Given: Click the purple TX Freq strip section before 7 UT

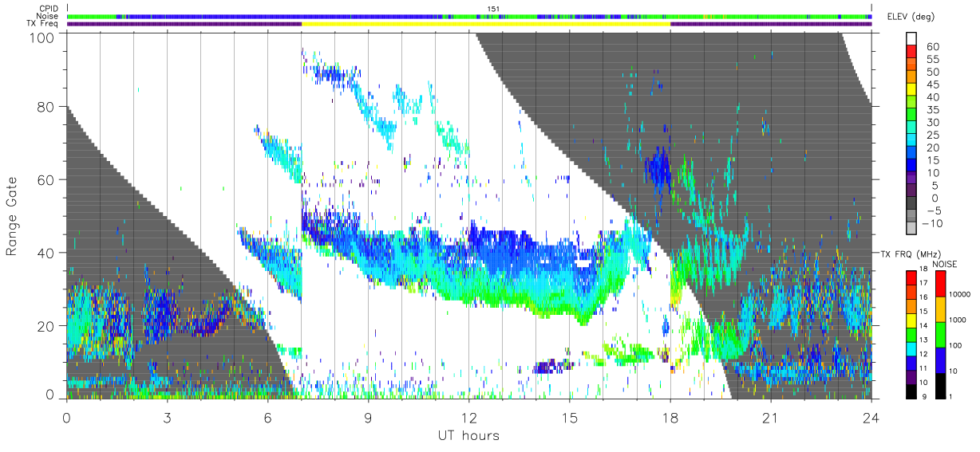Looking at the screenshot, I should tap(184, 24).
